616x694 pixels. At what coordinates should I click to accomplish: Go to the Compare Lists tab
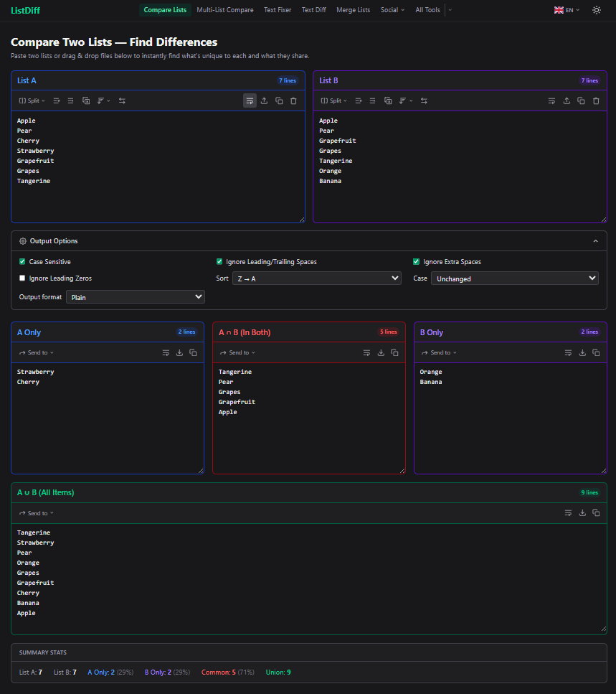165,10
